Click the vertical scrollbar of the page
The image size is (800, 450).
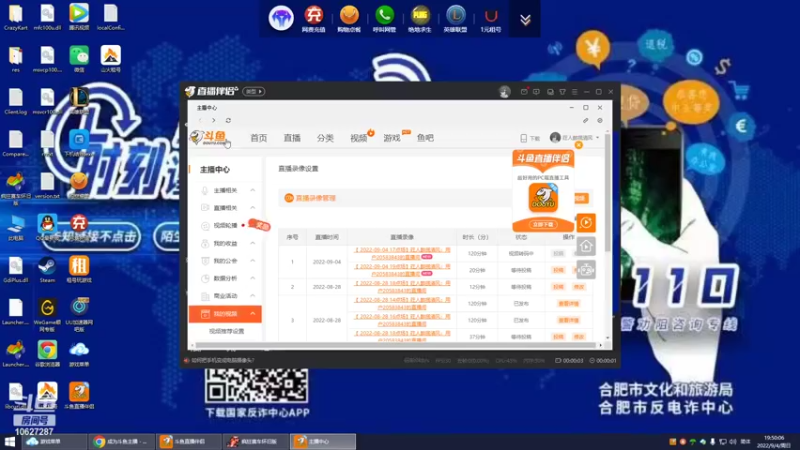point(607,194)
